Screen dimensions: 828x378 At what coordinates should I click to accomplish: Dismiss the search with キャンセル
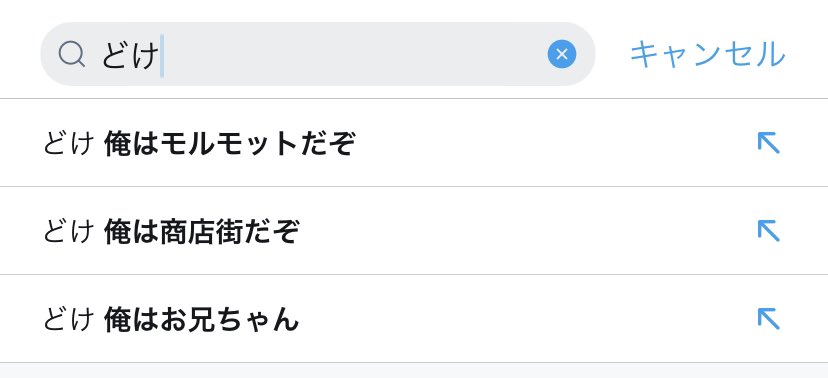click(x=708, y=54)
